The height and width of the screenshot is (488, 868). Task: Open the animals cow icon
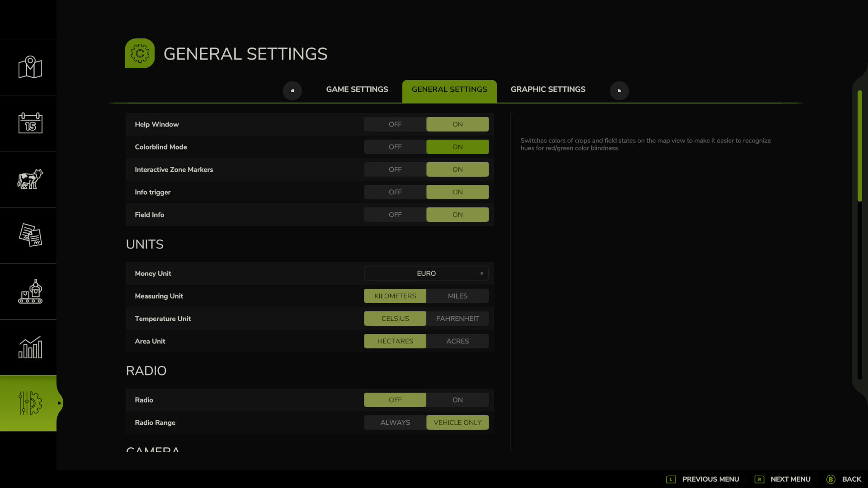[30, 179]
